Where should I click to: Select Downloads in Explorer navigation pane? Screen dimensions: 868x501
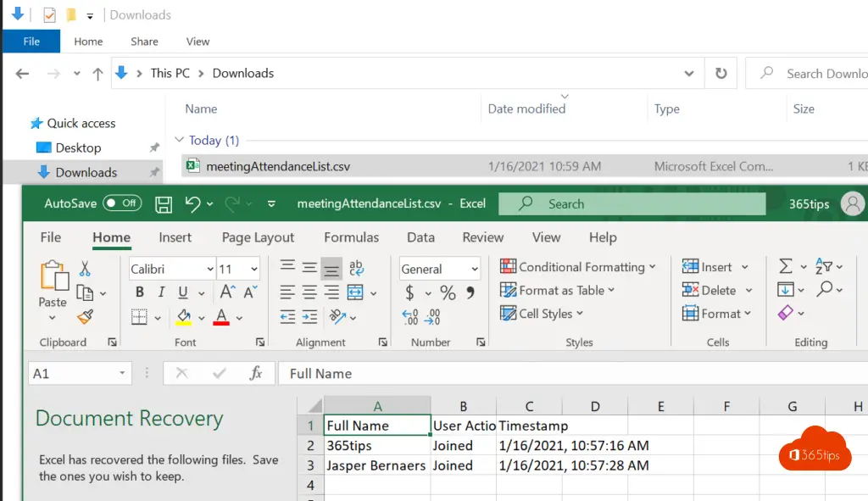86,172
